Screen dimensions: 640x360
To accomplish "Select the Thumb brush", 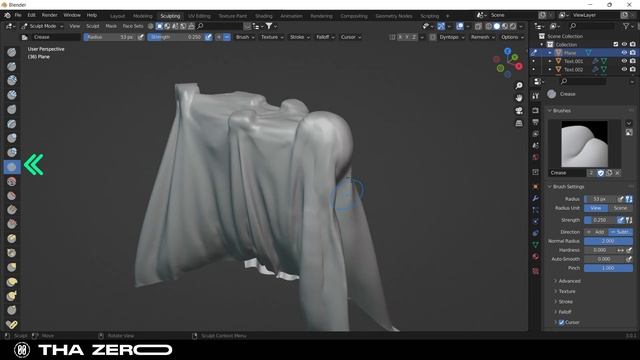I will (12, 310).
